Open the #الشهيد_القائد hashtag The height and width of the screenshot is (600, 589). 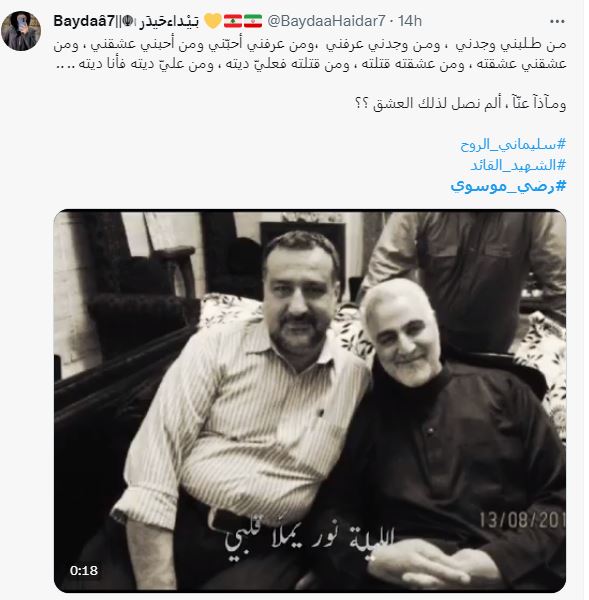pyautogui.click(x=518, y=165)
